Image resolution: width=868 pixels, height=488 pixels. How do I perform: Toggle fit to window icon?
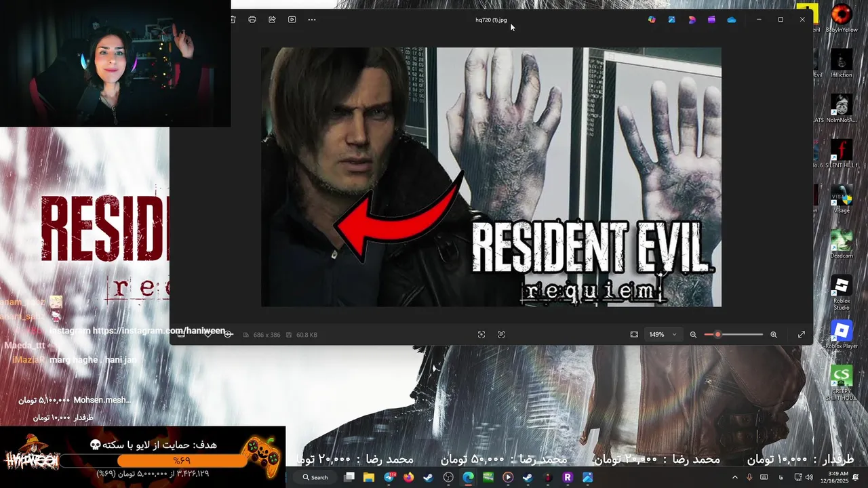click(x=634, y=335)
